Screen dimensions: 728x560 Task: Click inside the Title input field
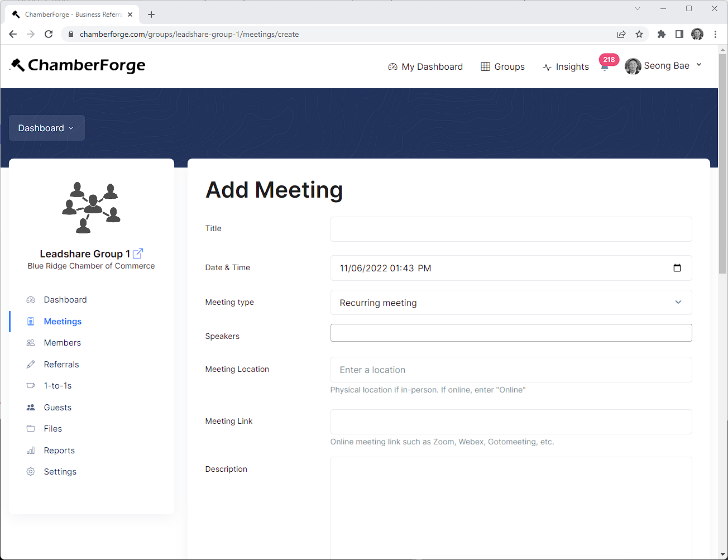click(511, 229)
